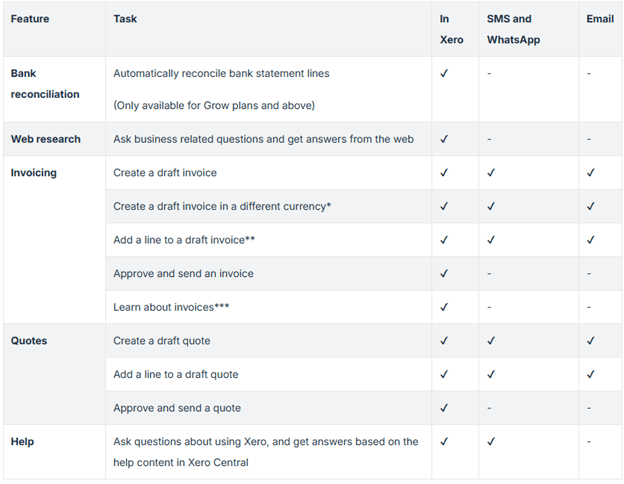Click the In Xero checkmark for bank reconciliation
The height and width of the screenshot is (484, 624).
444,73
